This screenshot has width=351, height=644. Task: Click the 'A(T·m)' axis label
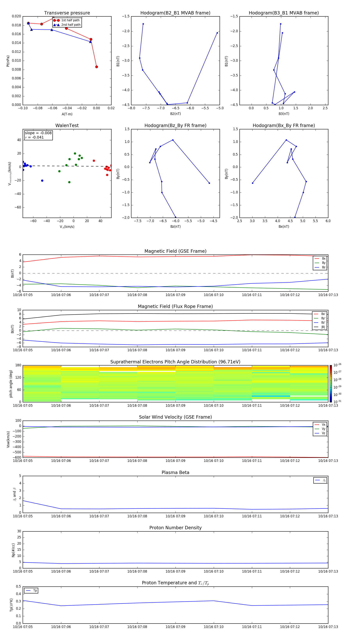[x=67, y=114]
